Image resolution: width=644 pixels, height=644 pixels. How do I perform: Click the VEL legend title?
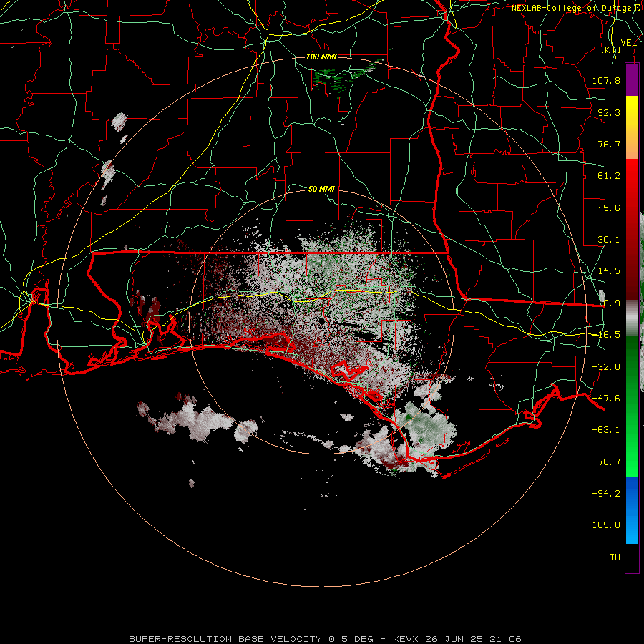[x=628, y=43]
